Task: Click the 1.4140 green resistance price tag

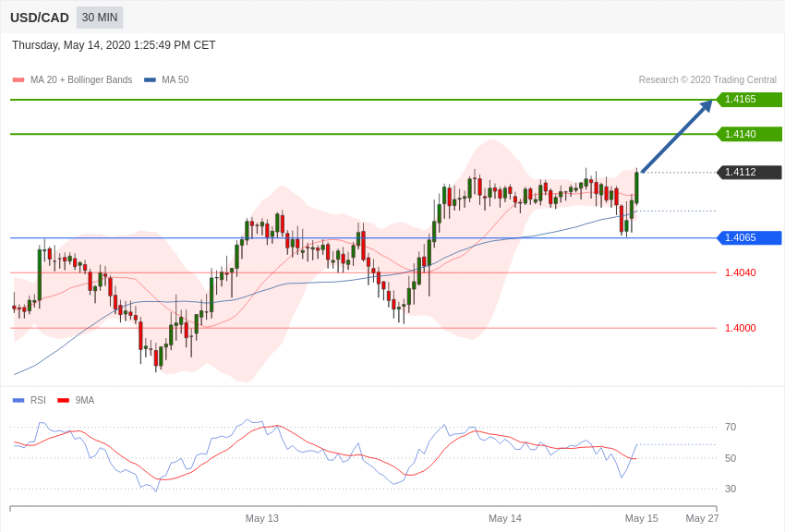Action: 749,134
